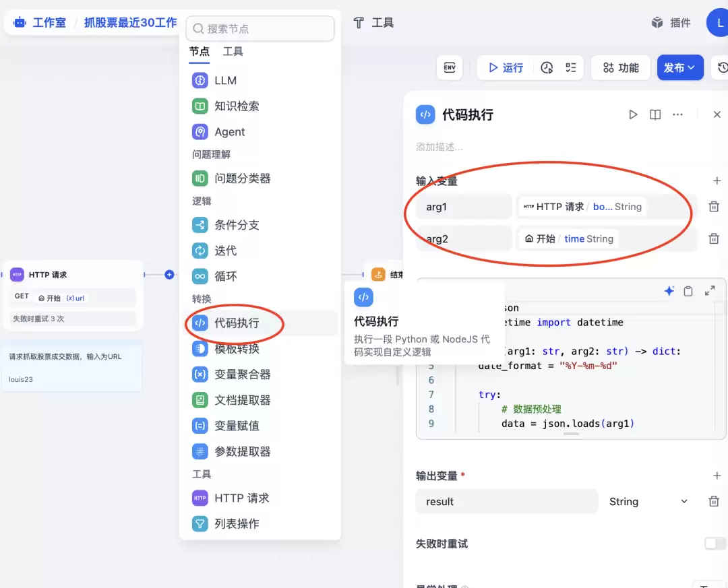This screenshot has width=728, height=588.
Task: Click the plus connector after HTTP 请求 node
Action: [169, 275]
